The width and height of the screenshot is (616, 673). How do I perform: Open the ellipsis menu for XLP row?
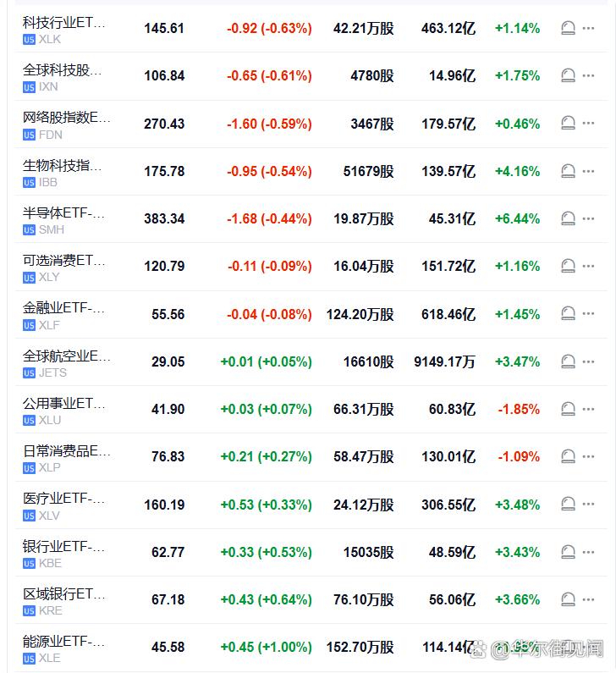click(x=589, y=457)
